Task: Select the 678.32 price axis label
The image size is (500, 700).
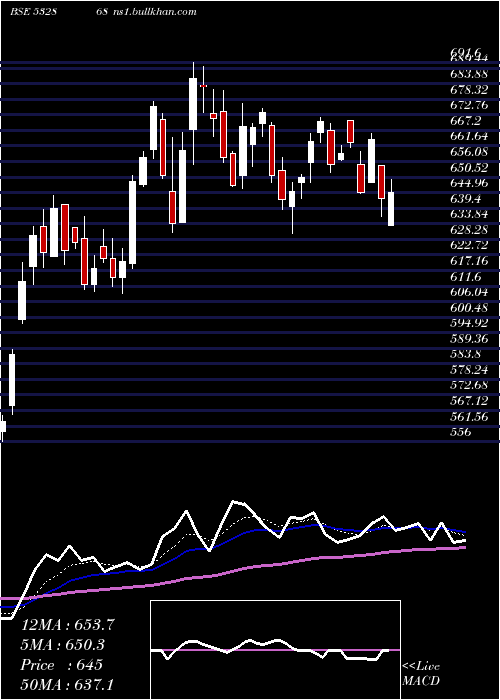Action: tap(468, 90)
